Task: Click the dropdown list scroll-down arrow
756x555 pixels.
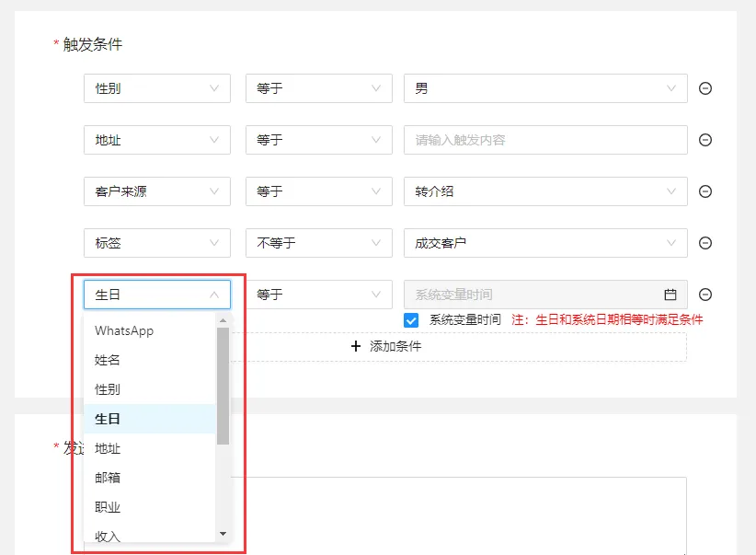Action: click(x=223, y=533)
